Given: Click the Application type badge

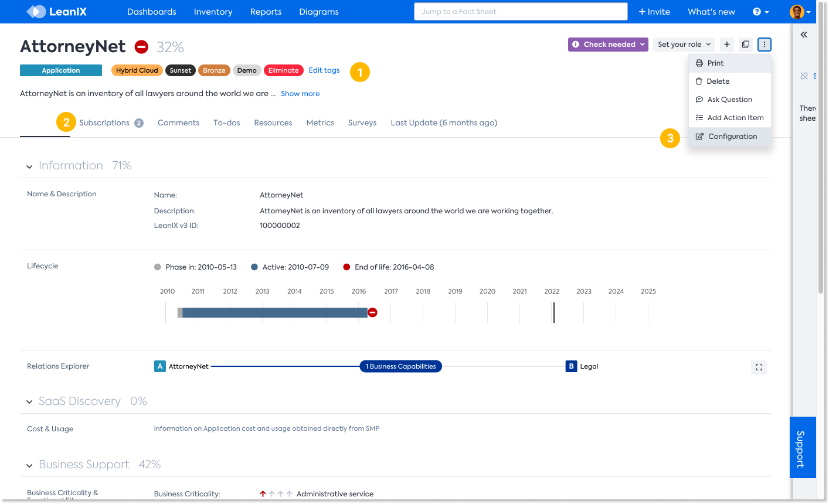Looking at the screenshot, I should click(61, 70).
